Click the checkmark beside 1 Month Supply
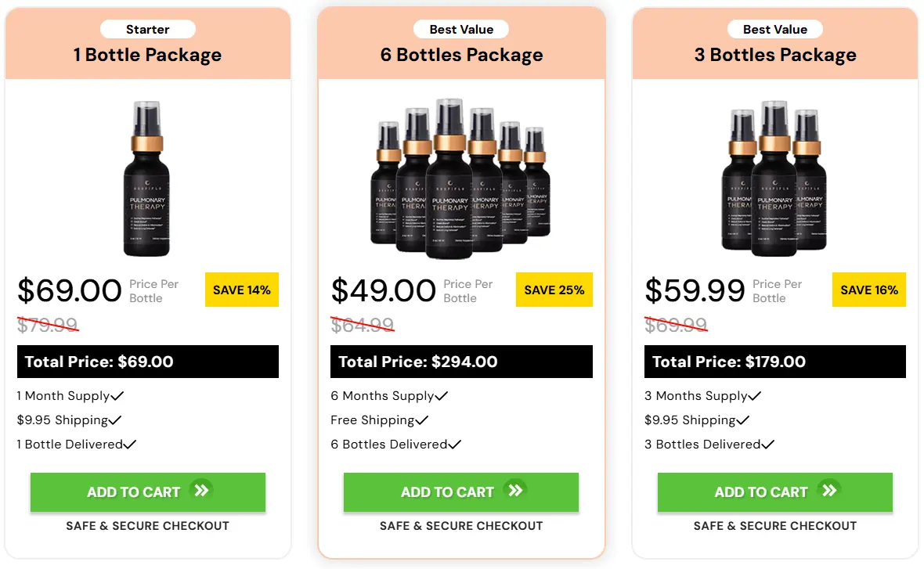The width and height of the screenshot is (924, 569). 117,395
